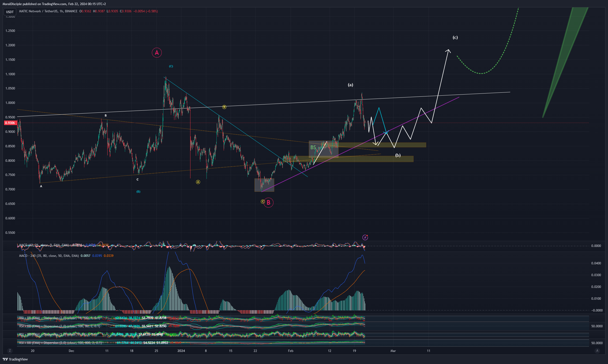Click the RSI legend value 52.7970

[x=147, y=318]
